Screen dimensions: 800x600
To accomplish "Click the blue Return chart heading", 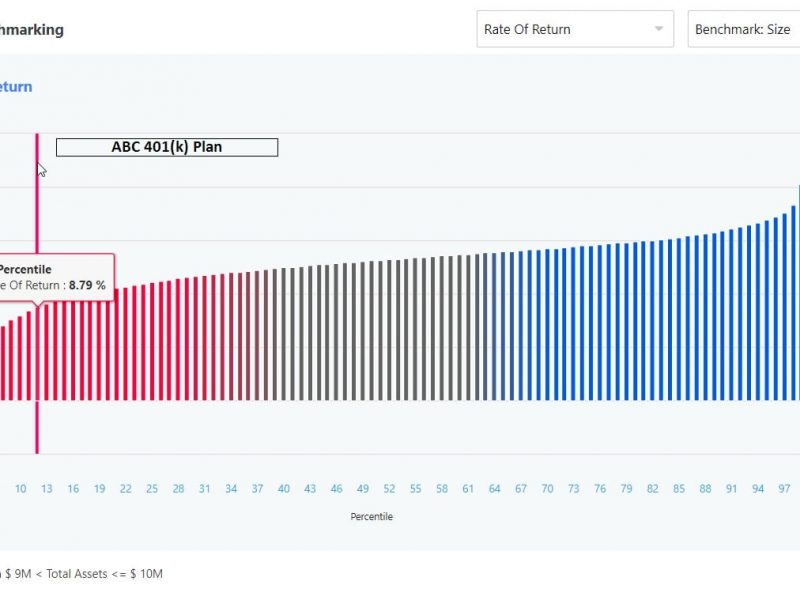I will 16,87.
